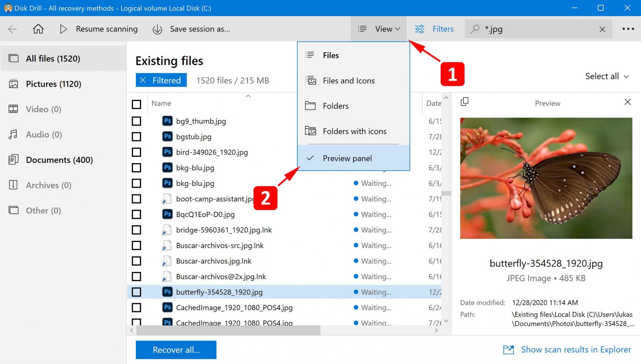Image resolution: width=641 pixels, height=364 pixels.
Task: Select the Documents category in the sidebar
Action: pos(59,160)
